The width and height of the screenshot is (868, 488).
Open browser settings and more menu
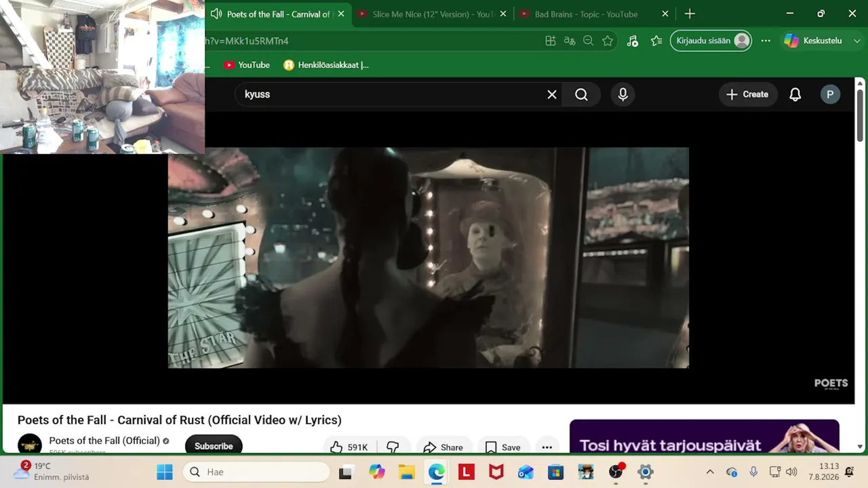[x=766, y=41]
